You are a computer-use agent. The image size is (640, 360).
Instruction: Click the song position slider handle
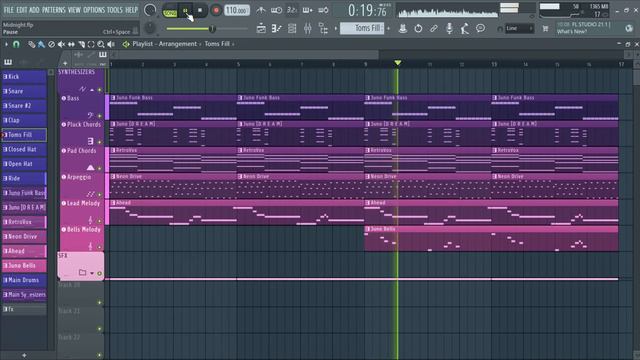(x=212, y=29)
